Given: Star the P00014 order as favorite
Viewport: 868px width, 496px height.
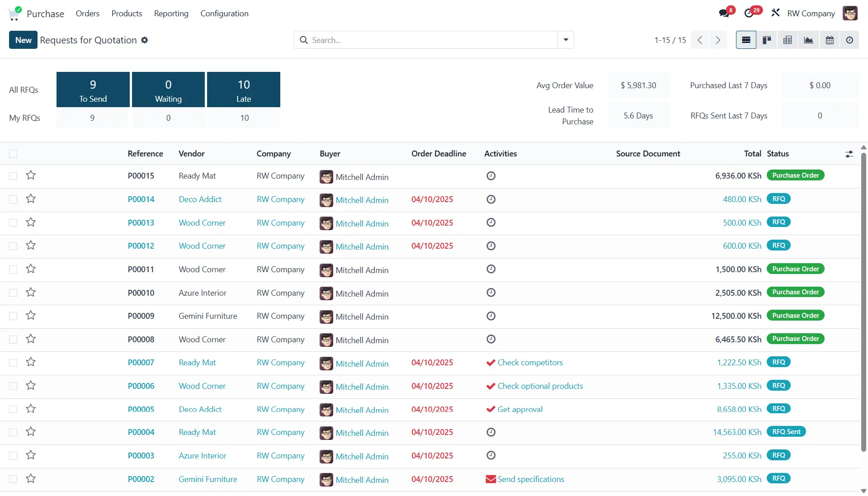Looking at the screenshot, I should pos(31,199).
